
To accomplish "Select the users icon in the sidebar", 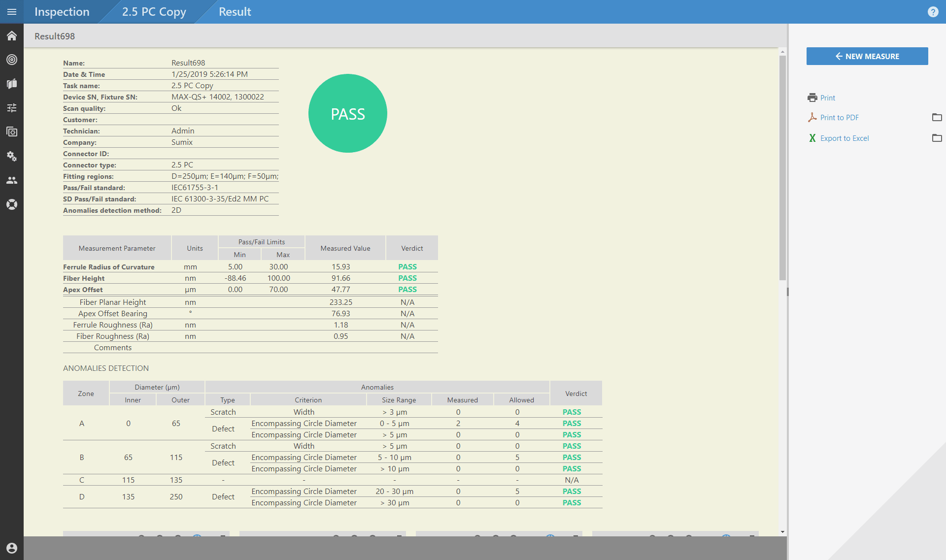I will click(12, 180).
